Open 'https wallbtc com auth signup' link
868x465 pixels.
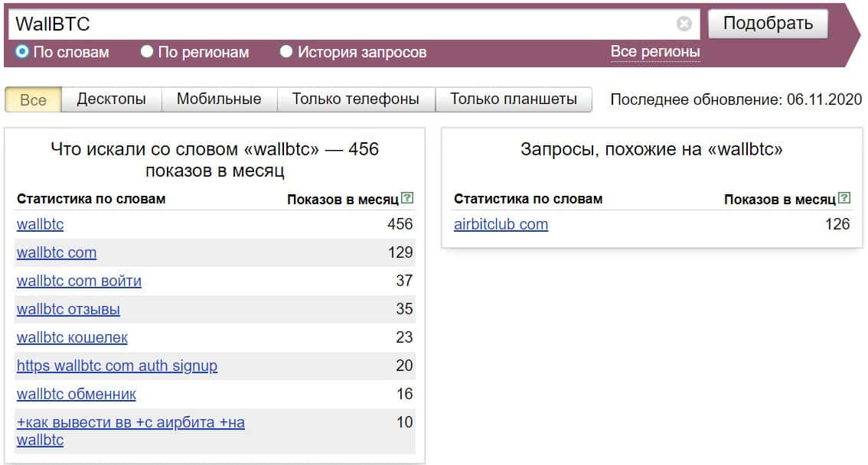point(117,366)
